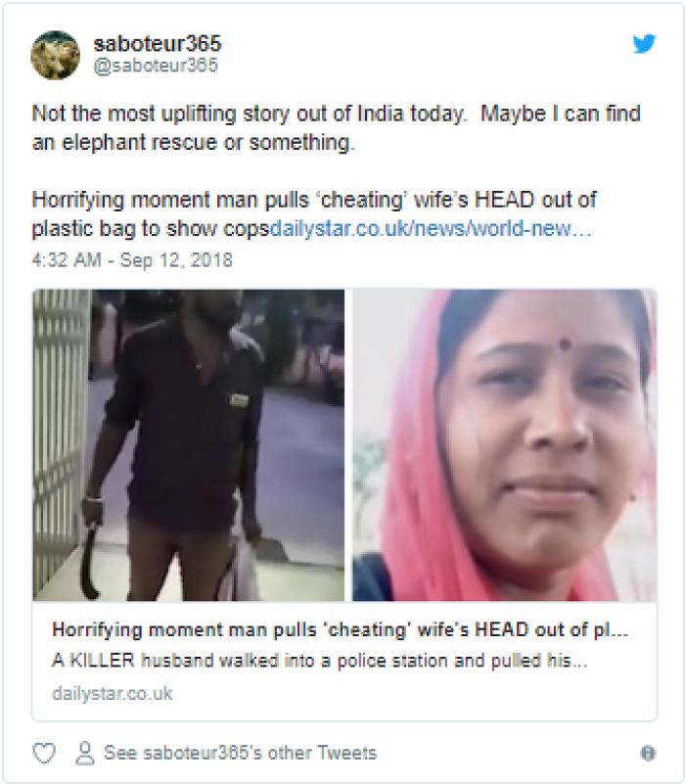The width and height of the screenshot is (685, 784).
Task: Click the card summary 'A KILLER husband walked'
Action: pos(319,661)
